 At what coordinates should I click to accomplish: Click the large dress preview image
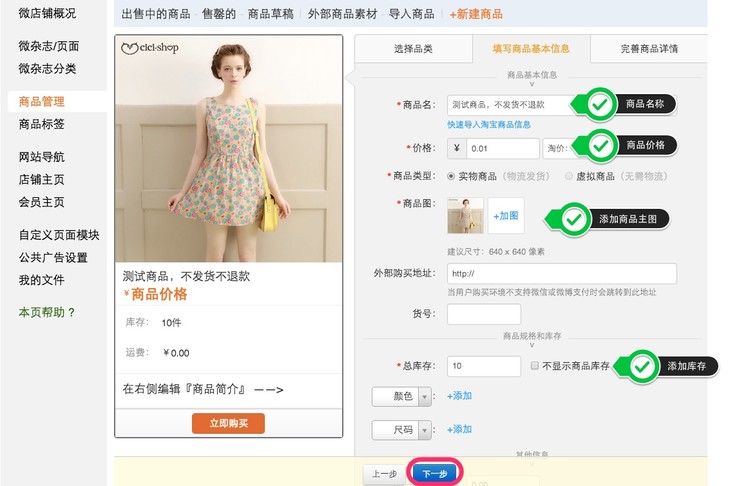coord(229,149)
